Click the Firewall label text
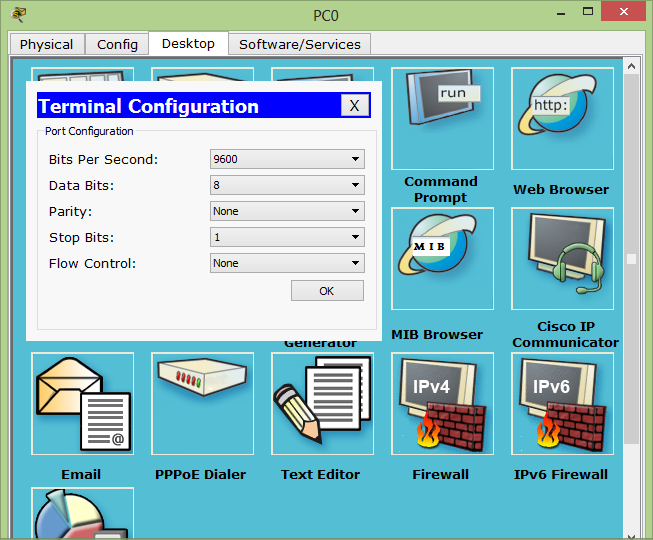This screenshot has width=653, height=540. click(x=441, y=474)
